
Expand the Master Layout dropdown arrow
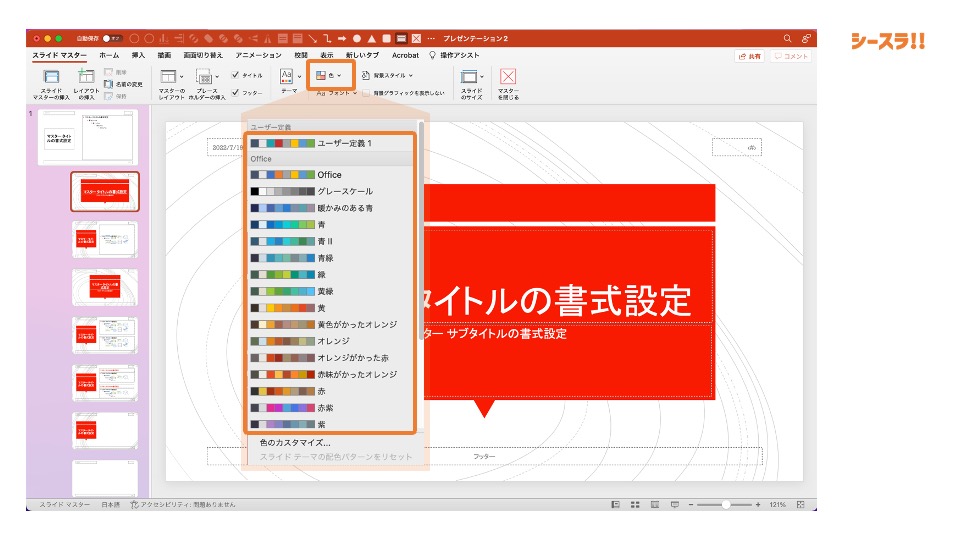pyautogui.click(x=181, y=77)
